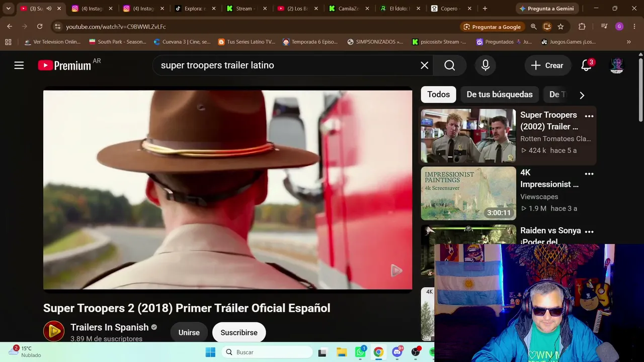Open Discord from the taskbar
The image size is (644, 362).
[x=397, y=352]
